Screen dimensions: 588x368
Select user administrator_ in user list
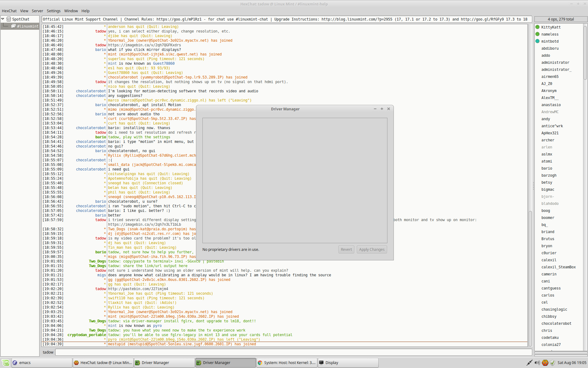[556, 69]
